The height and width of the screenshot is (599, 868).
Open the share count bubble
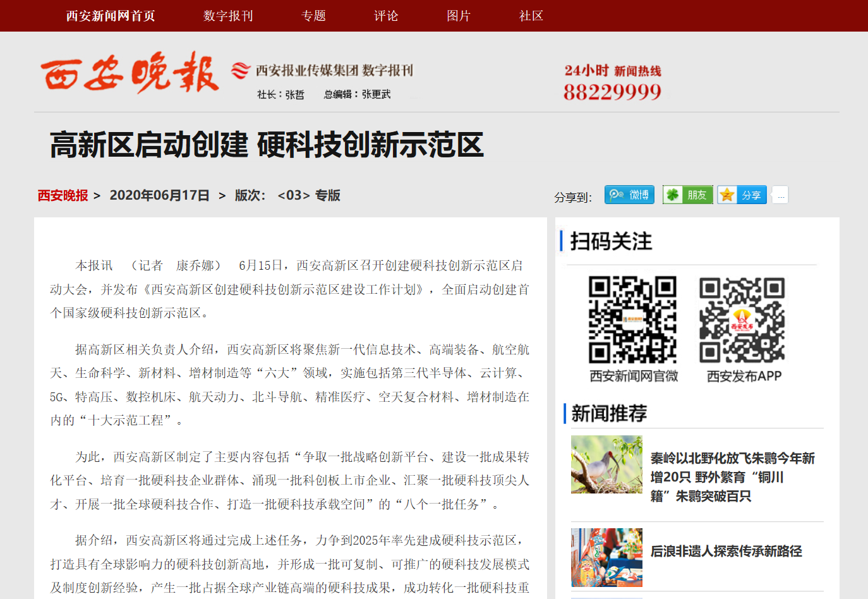point(780,195)
